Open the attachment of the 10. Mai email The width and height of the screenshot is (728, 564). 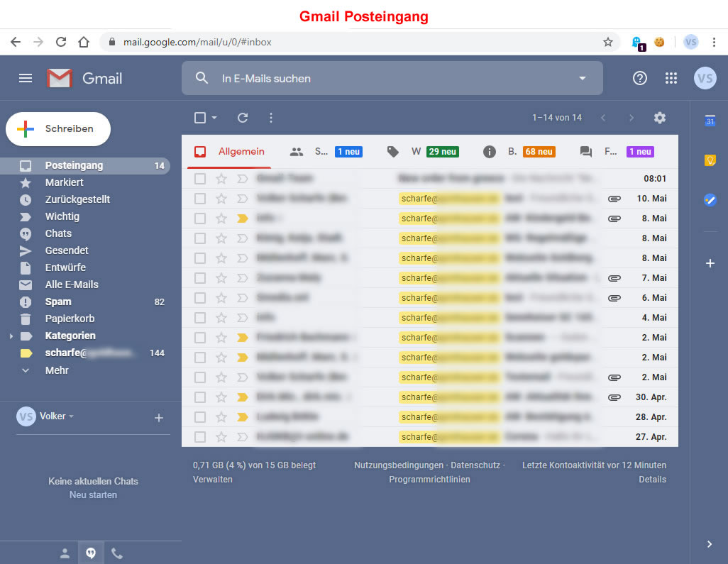click(614, 199)
